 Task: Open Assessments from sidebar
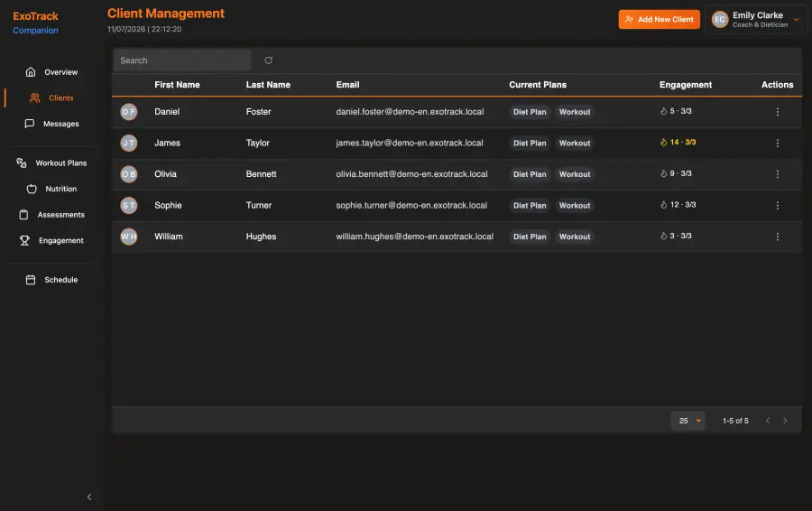pyautogui.click(x=51, y=215)
